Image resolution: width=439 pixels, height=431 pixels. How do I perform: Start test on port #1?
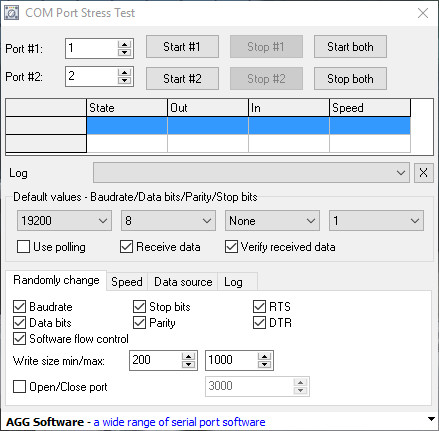pyautogui.click(x=182, y=47)
